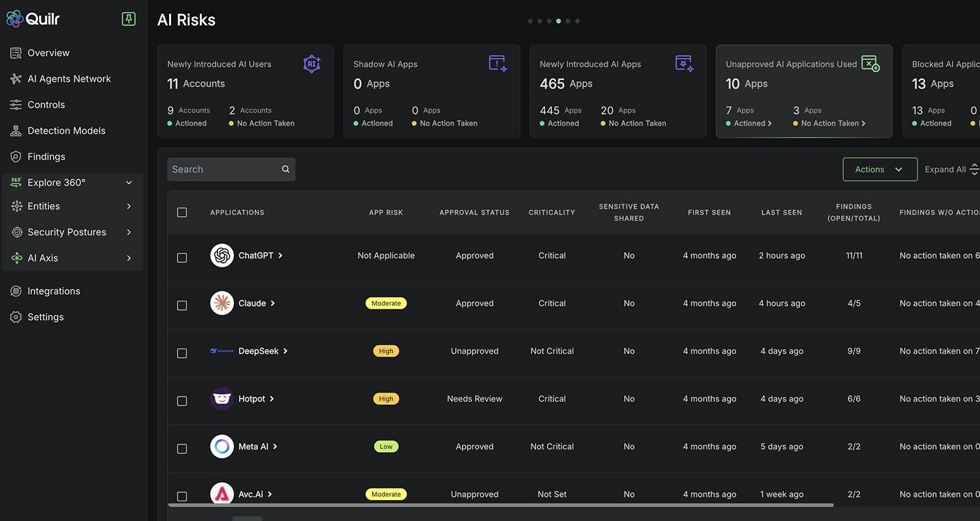Viewport: 980px width, 521px height.
Task: Click the Security Postures icon
Action: pos(16,232)
